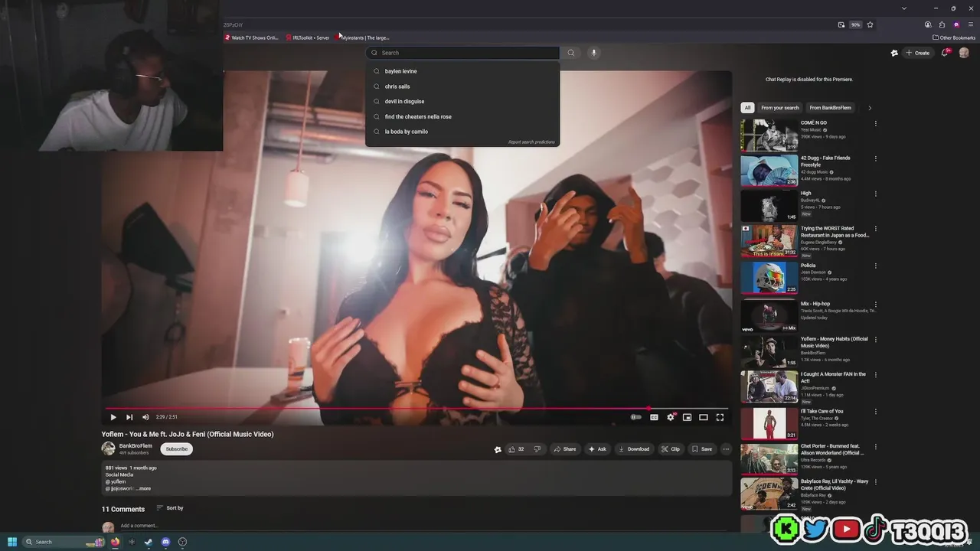Open BankBroFlem channel avatar
980x551 pixels.
(x=109, y=449)
